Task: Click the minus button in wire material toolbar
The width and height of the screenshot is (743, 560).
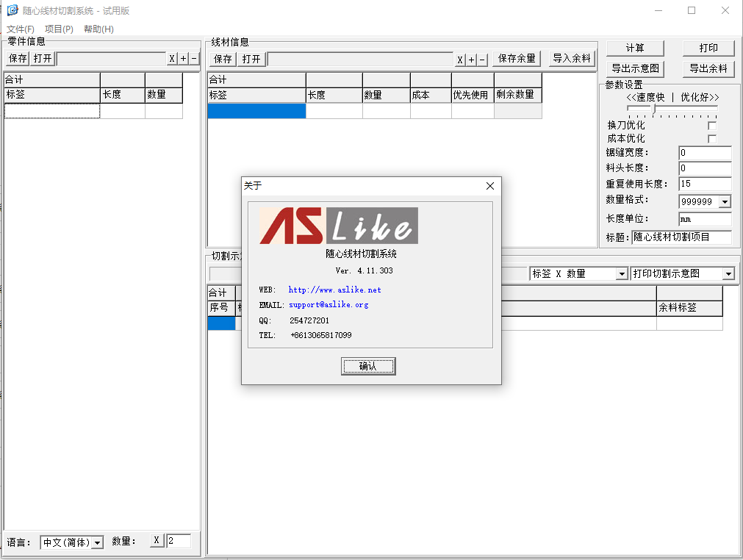Action: point(482,60)
